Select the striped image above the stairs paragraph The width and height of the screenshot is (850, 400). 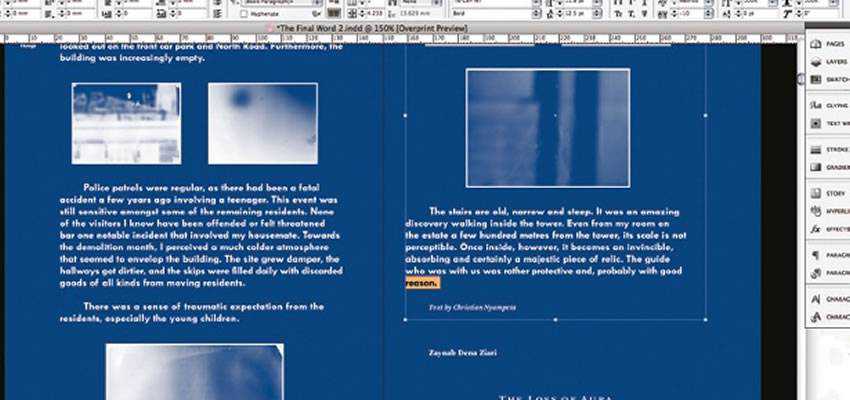tap(547, 128)
